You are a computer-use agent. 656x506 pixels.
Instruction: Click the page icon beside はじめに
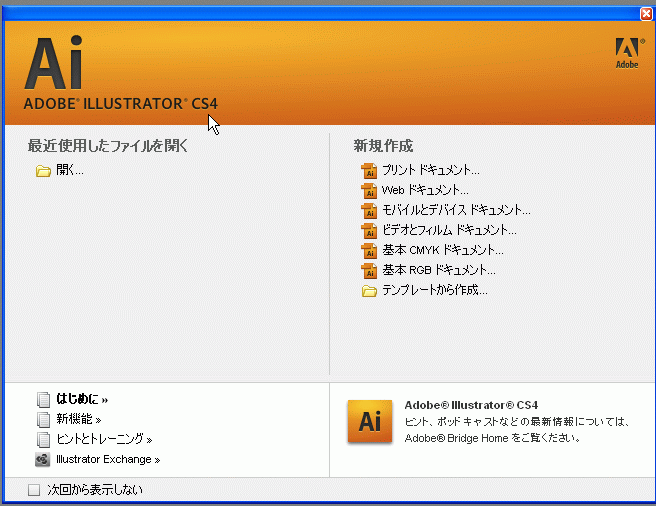pos(43,400)
